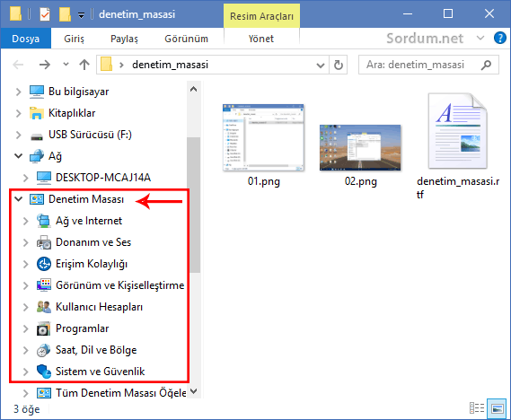511x420 pixels.
Task: Click the Erişim Kolaylığı icon
Action: pos(44,264)
